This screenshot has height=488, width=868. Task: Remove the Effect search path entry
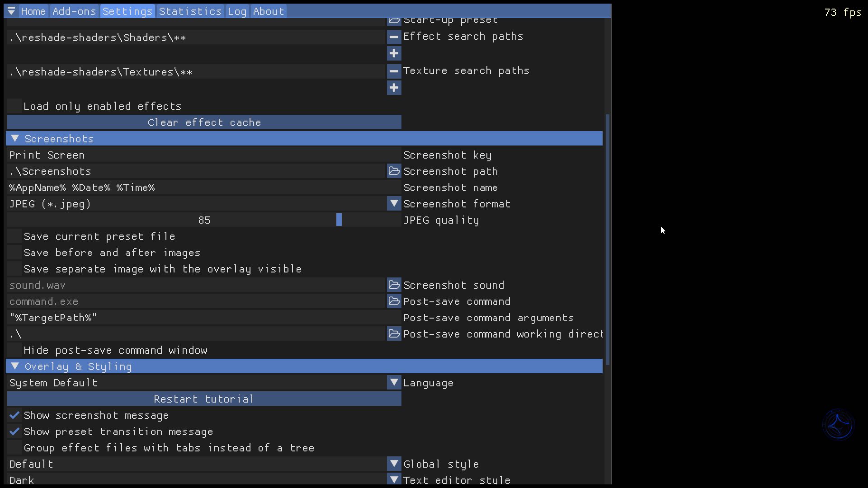click(394, 37)
